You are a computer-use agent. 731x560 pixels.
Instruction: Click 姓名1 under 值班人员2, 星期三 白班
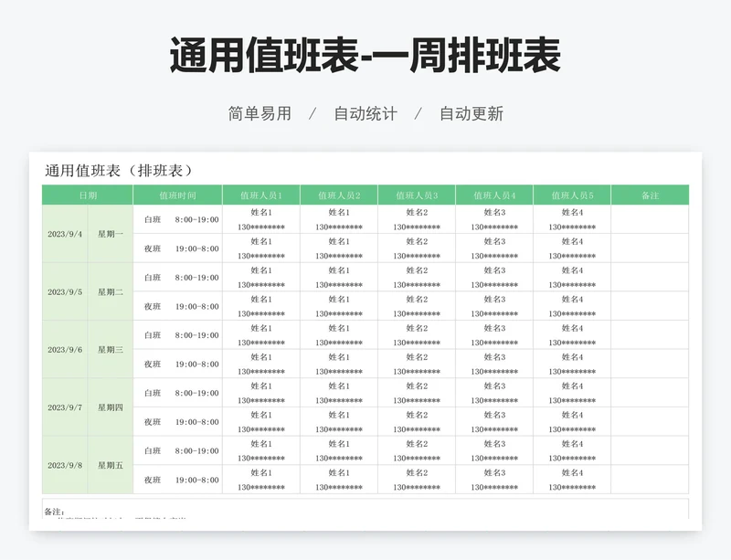click(339, 328)
